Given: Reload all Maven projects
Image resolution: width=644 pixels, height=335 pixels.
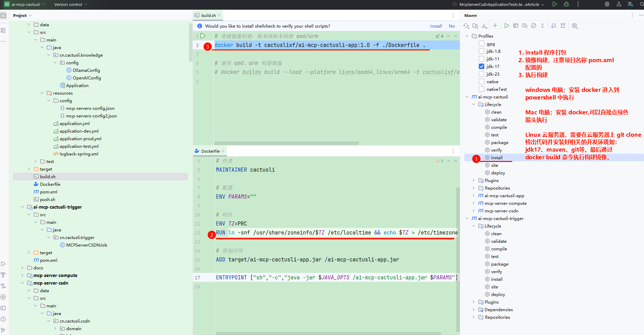Looking at the screenshot, I should 466,26.
